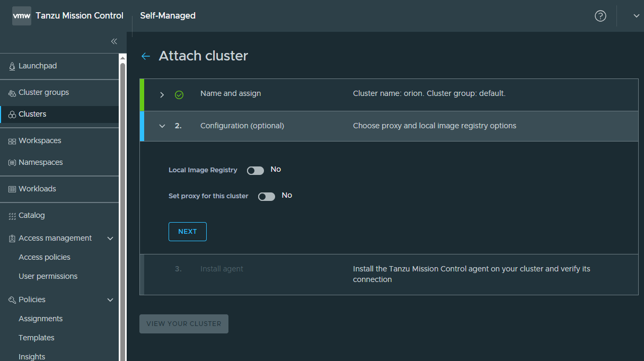644x361 pixels.
Task: Click the Catalog grid icon
Action: (12, 216)
